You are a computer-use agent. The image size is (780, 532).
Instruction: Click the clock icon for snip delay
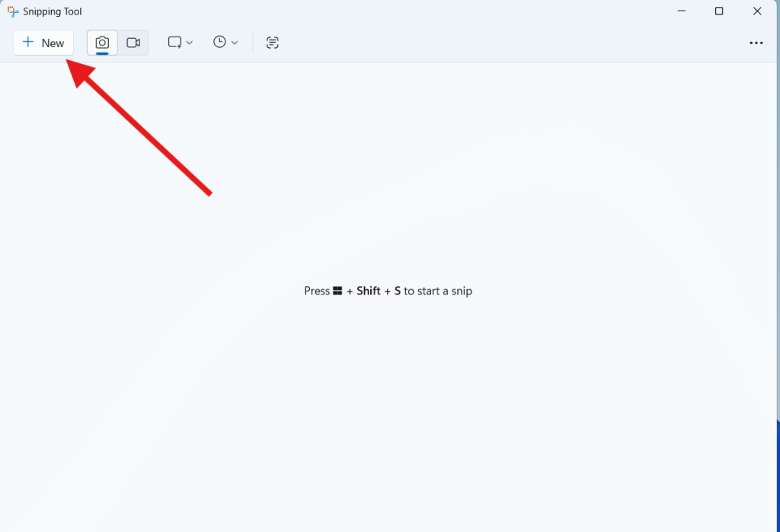220,43
